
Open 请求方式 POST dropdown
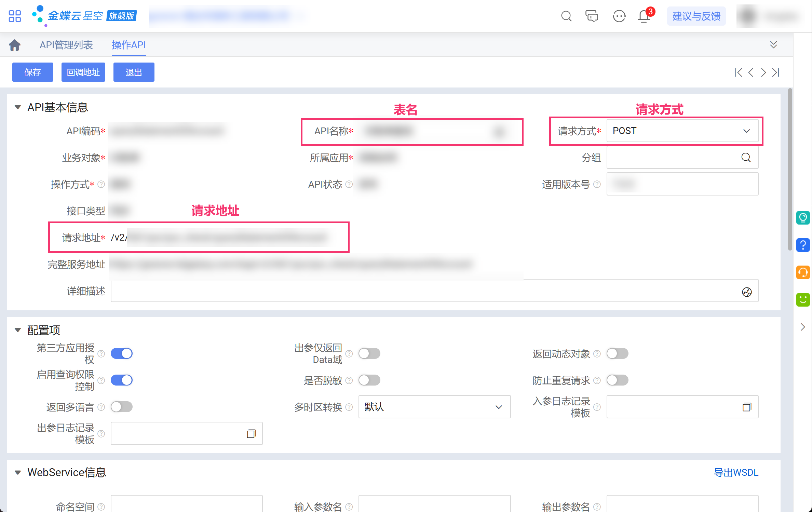pos(682,131)
